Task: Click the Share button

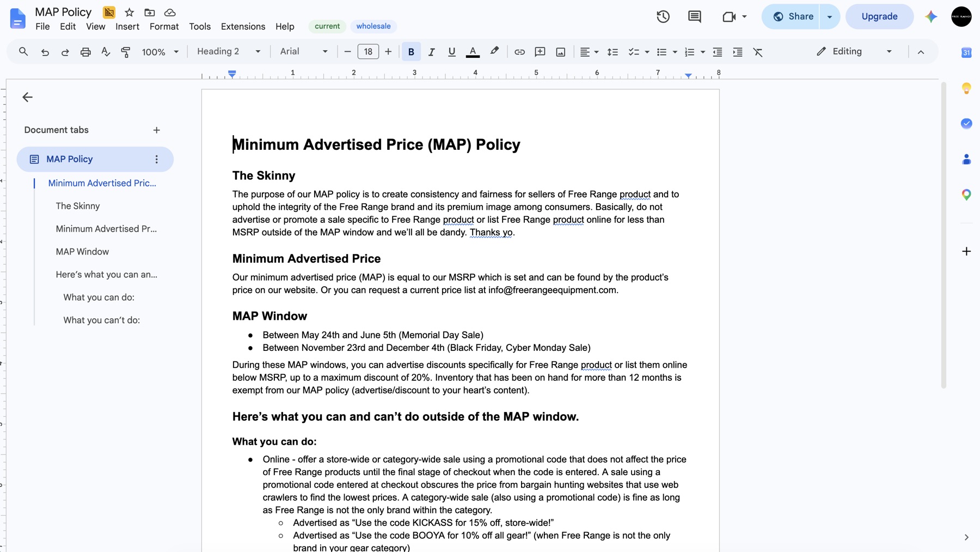Action: coord(791,16)
